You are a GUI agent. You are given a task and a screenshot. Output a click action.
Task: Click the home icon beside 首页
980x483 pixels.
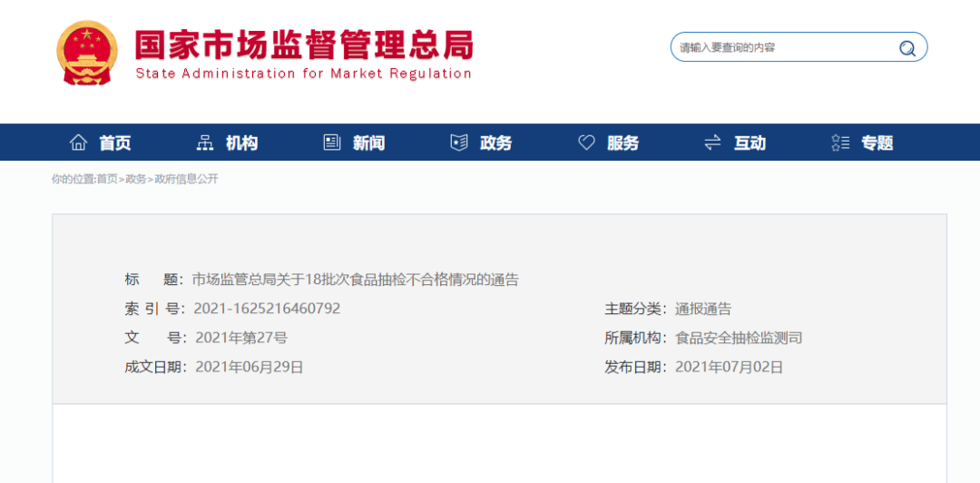(79, 143)
